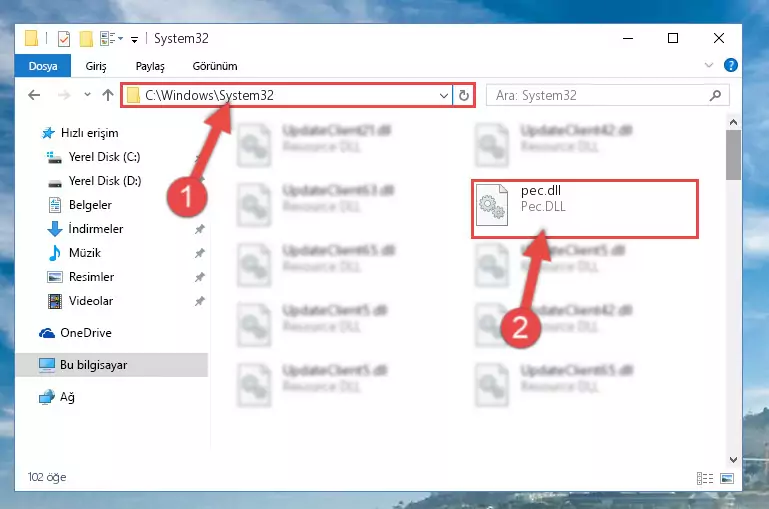Open the Dosya tab
This screenshot has width=769, height=509.
pos(43,66)
